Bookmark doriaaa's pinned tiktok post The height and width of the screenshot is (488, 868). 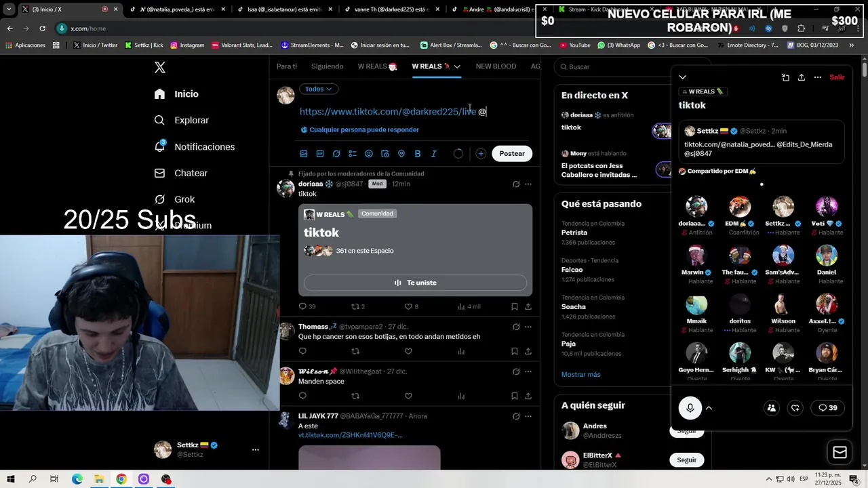(x=515, y=306)
